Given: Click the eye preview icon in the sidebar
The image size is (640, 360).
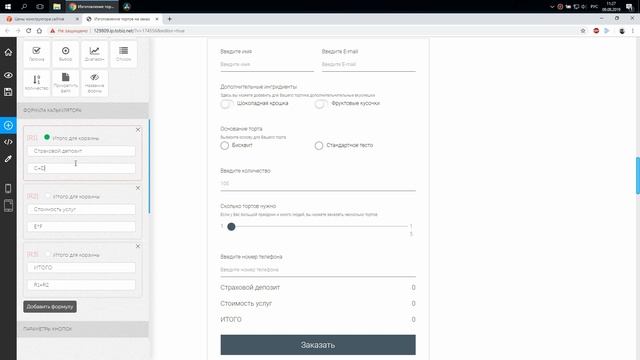Looking at the screenshot, I should 8,75.
